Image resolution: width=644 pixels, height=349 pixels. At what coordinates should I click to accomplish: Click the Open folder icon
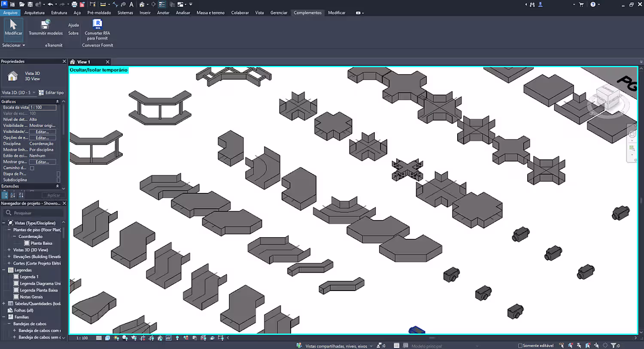pos(21,4)
